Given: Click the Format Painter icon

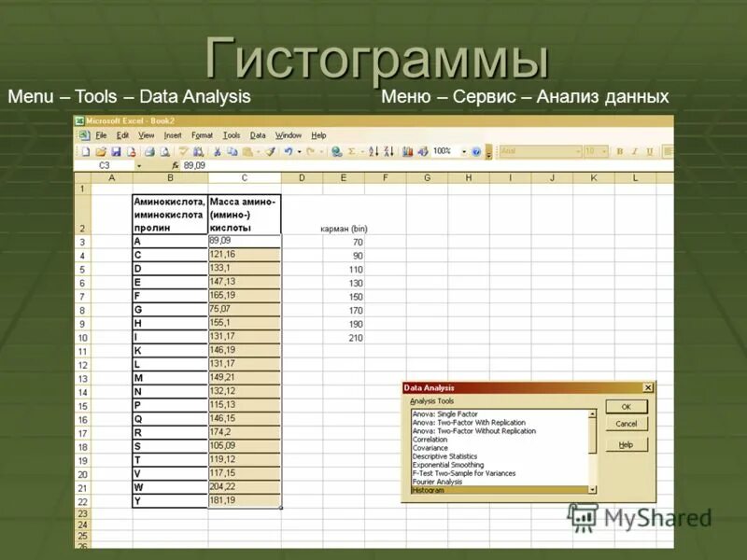Looking at the screenshot, I should 268,149.
